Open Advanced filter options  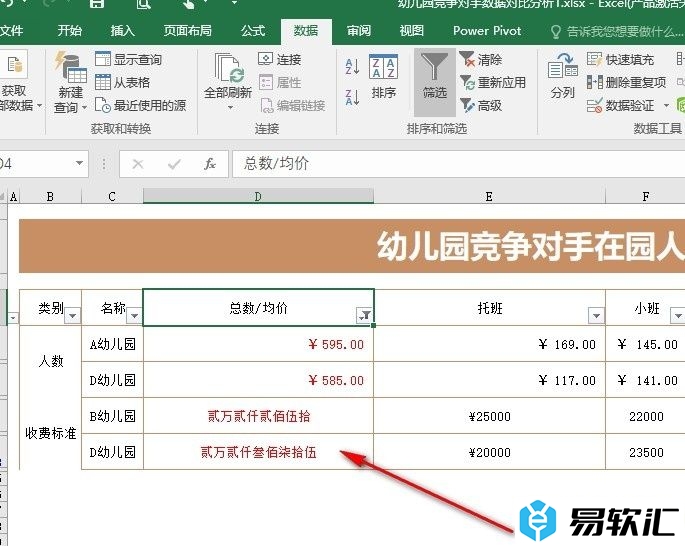pos(481,105)
